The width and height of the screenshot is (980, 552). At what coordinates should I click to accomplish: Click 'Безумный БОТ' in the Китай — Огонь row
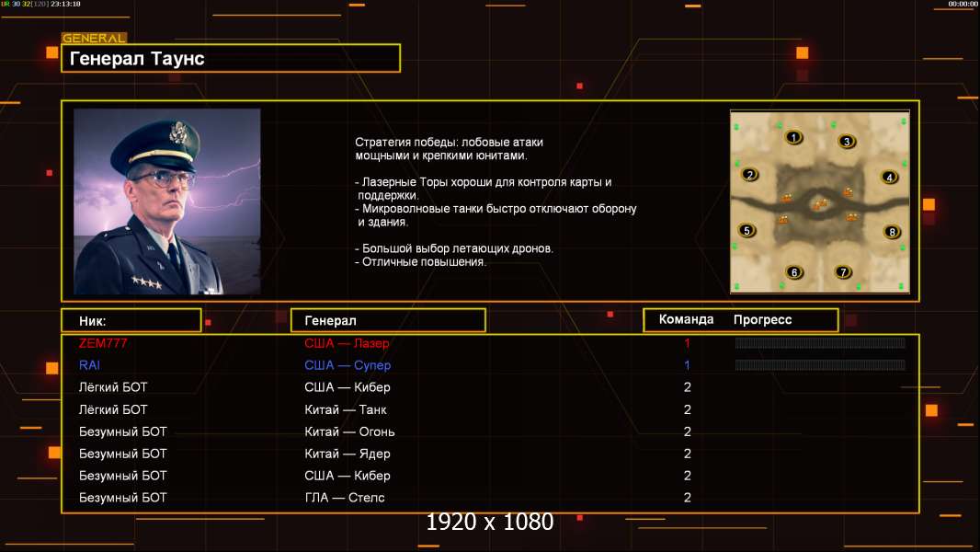tap(122, 431)
